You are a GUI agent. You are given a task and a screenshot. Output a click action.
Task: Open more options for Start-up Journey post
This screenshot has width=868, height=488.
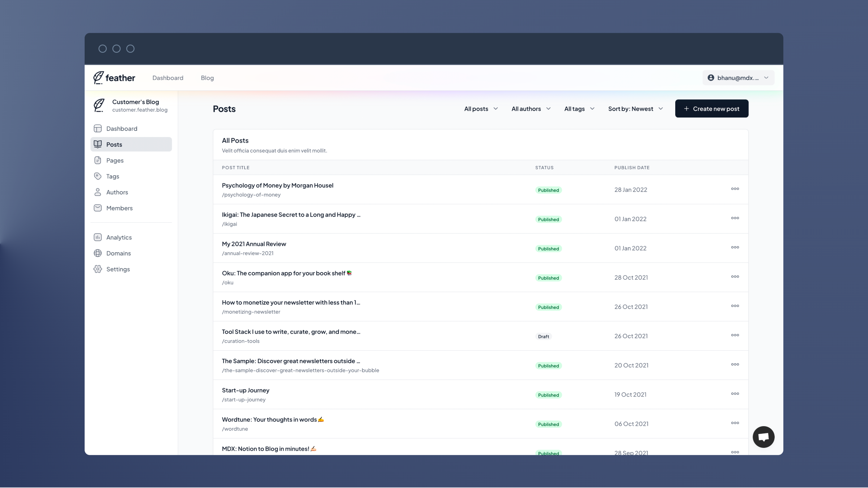pyautogui.click(x=735, y=394)
